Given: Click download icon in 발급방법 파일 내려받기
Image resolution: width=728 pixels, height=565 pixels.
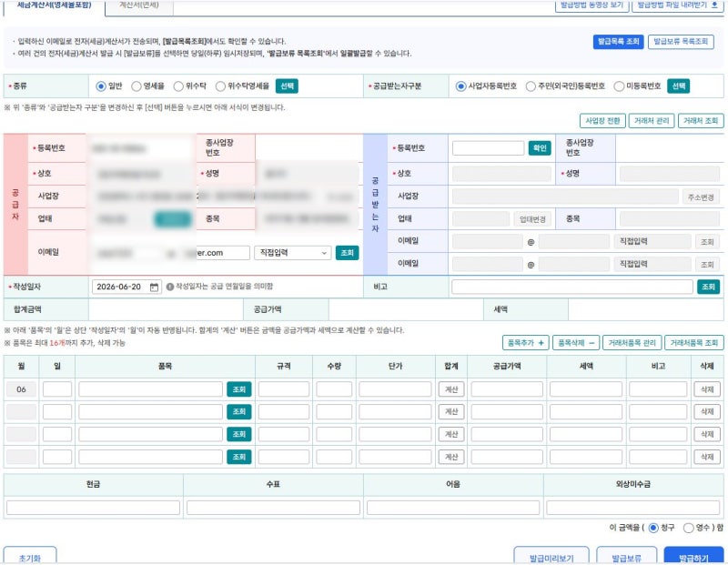Looking at the screenshot, I should tap(715, 5).
